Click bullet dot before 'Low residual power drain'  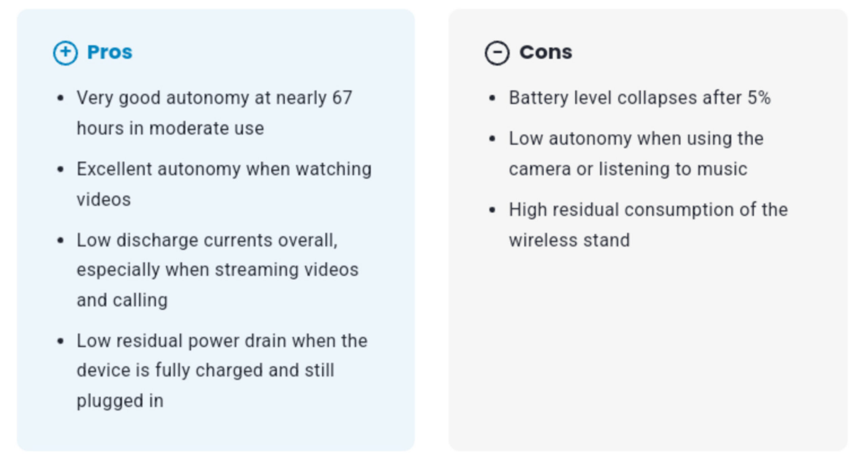[61, 341]
